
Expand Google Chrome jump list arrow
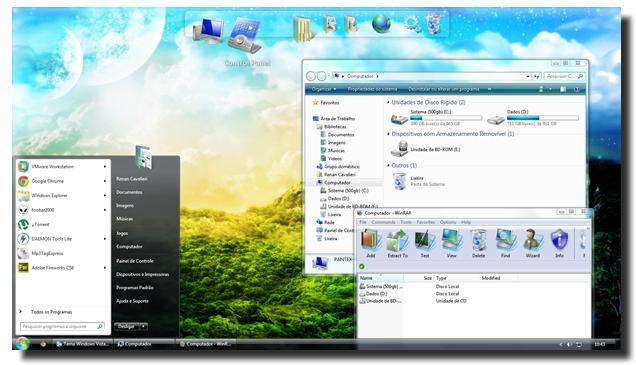click(105, 181)
